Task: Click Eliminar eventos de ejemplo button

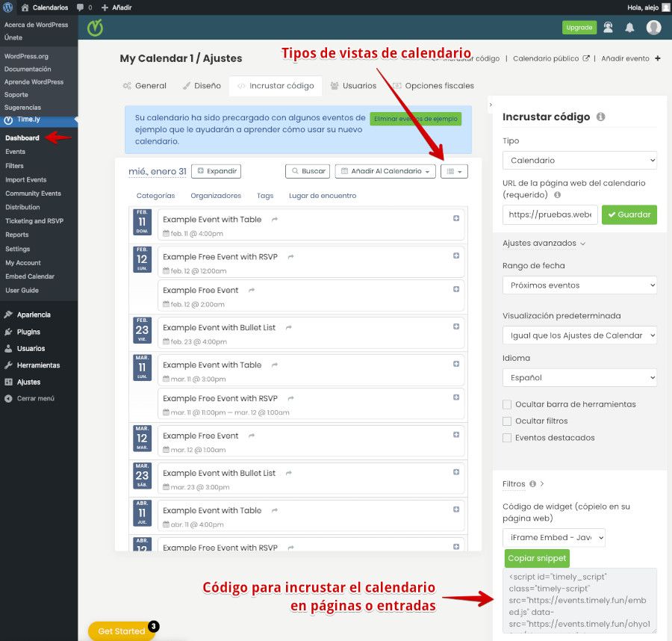Action: click(x=416, y=119)
